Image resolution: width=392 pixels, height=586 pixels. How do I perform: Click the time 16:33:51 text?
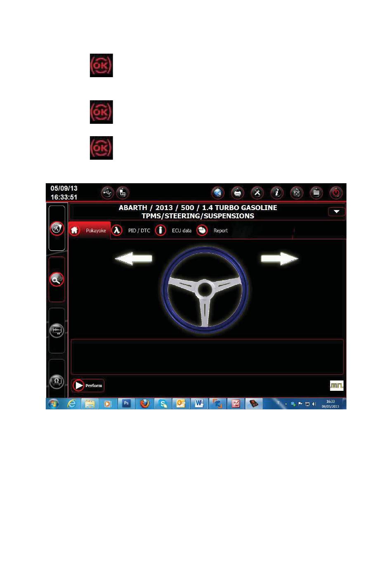tap(64, 197)
